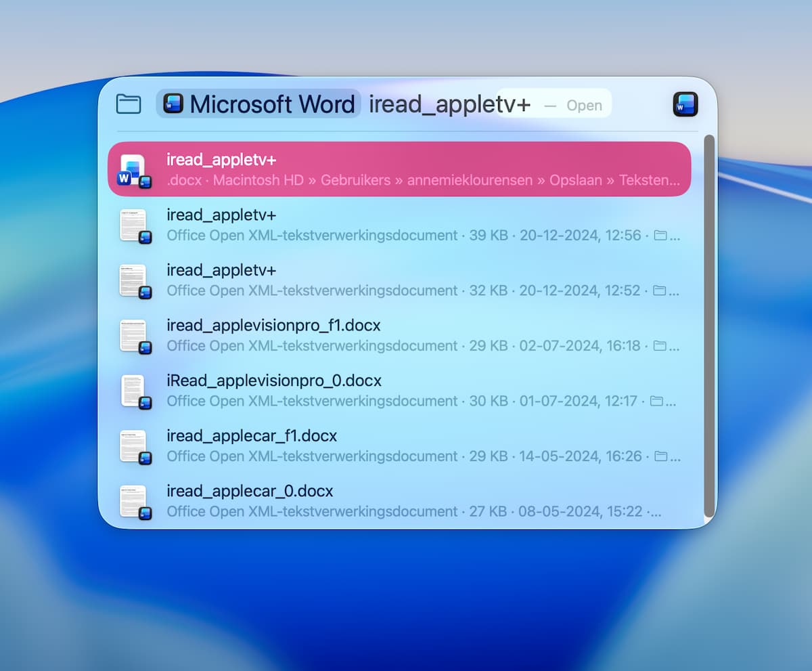Click the Open action hint
Screen dimensions: 812x671
583,106
